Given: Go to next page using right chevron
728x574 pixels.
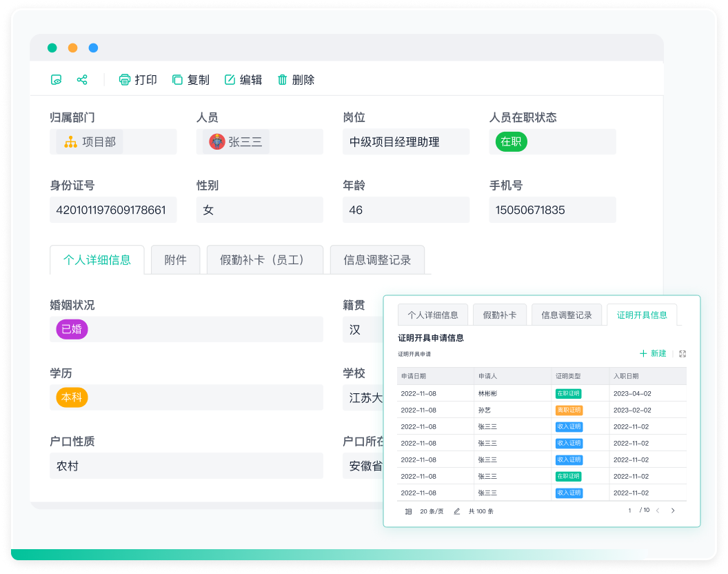Looking at the screenshot, I should tap(672, 511).
